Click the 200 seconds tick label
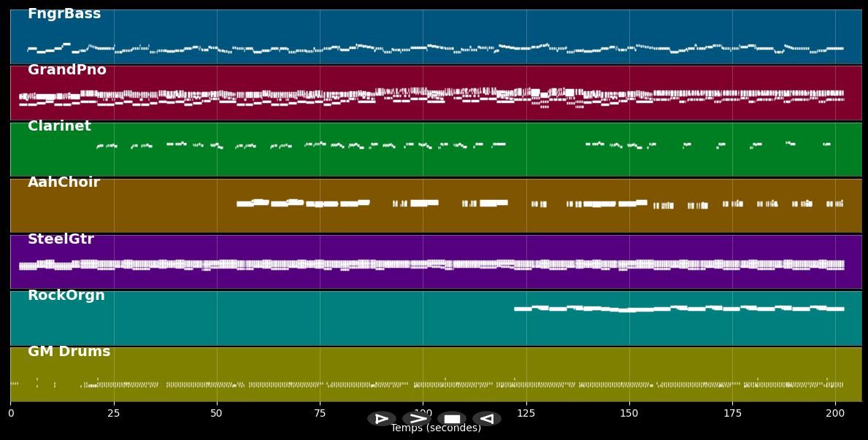This screenshot has width=868, height=440. tap(835, 413)
